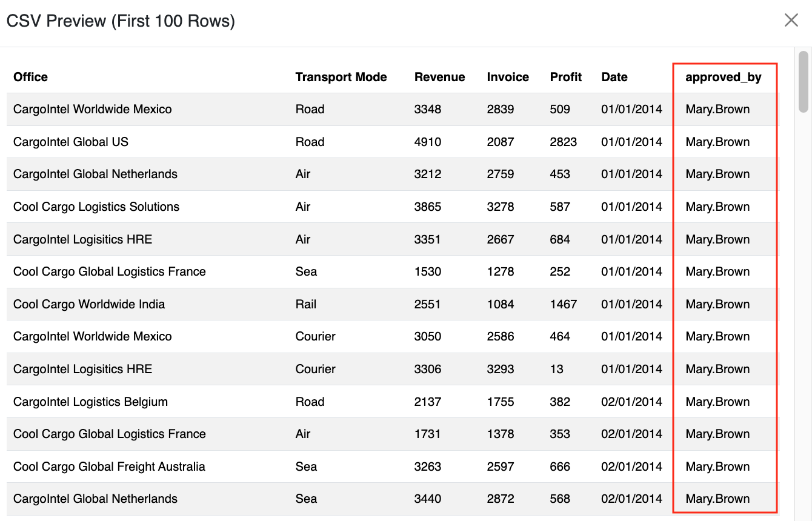
Task: Click the Office column header
Action: pyautogui.click(x=30, y=77)
